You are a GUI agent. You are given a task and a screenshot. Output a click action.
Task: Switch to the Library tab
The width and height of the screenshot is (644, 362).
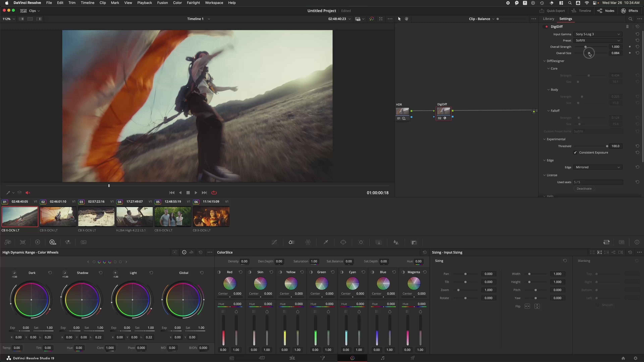click(x=549, y=19)
